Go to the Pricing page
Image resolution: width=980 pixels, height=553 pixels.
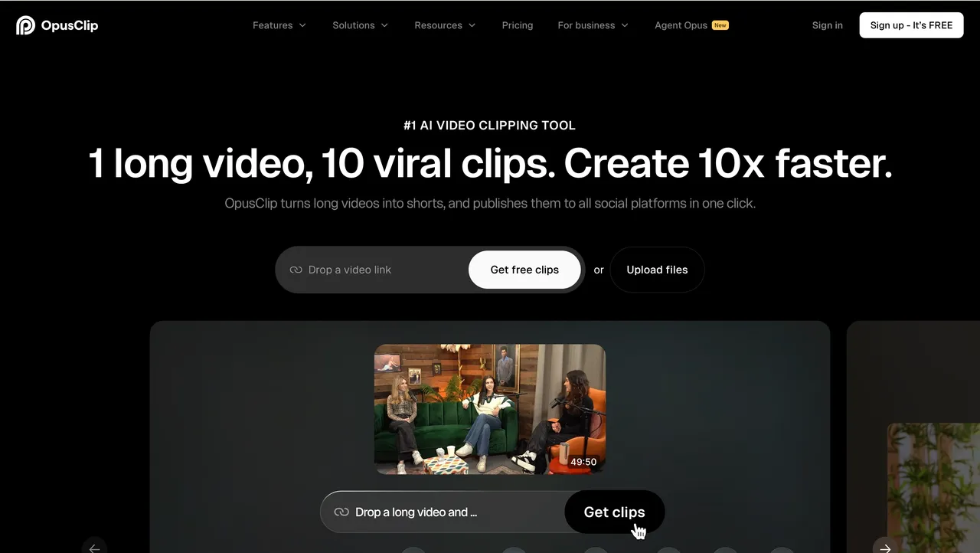pyautogui.click(x=518, y=25)
